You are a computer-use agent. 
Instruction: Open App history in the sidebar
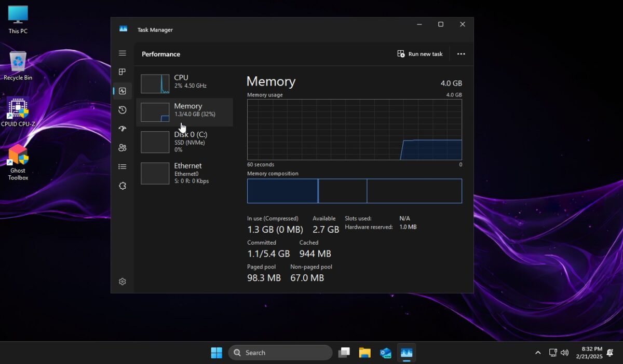point(123,110)
